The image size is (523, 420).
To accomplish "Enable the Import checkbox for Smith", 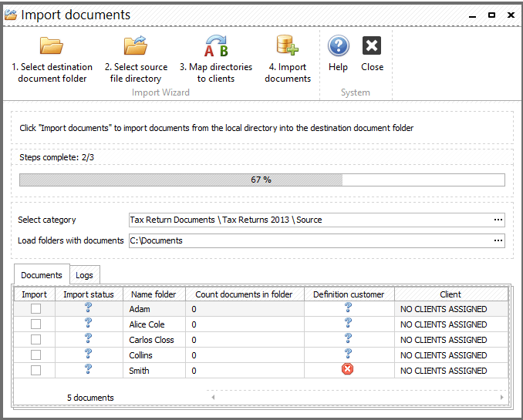I will tap(35, 371).
